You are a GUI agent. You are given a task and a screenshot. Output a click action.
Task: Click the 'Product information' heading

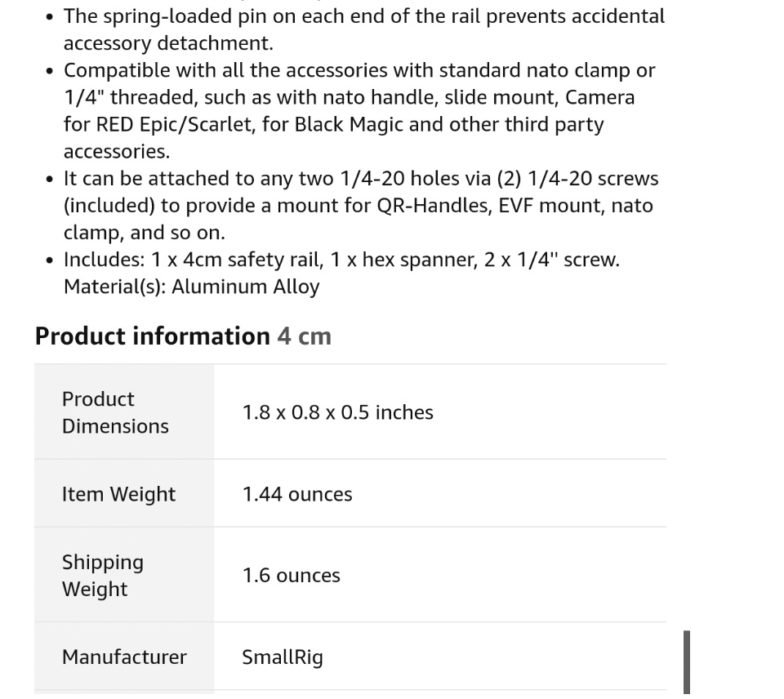click(152, 336)
